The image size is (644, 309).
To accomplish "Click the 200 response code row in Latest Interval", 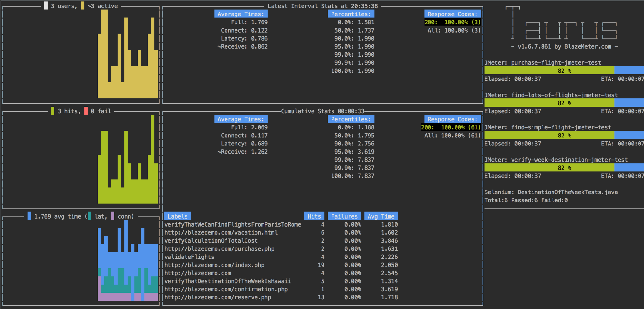I will tap(452, 22).
